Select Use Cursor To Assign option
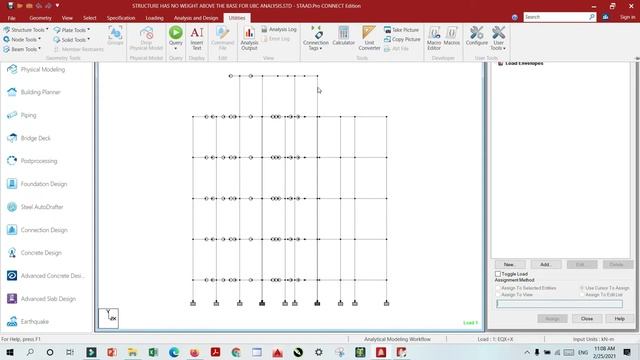 582,288
